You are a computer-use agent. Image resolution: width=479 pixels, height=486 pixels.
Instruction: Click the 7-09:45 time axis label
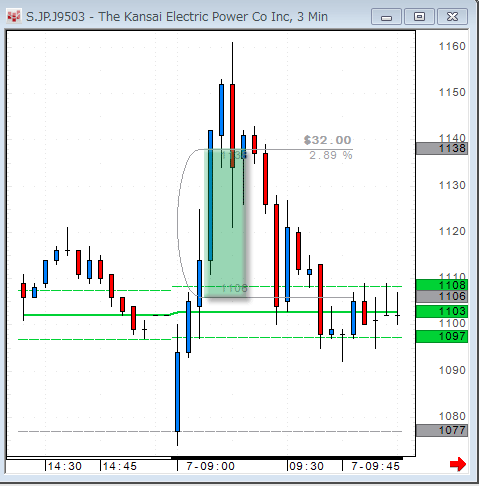coord(375,466)
